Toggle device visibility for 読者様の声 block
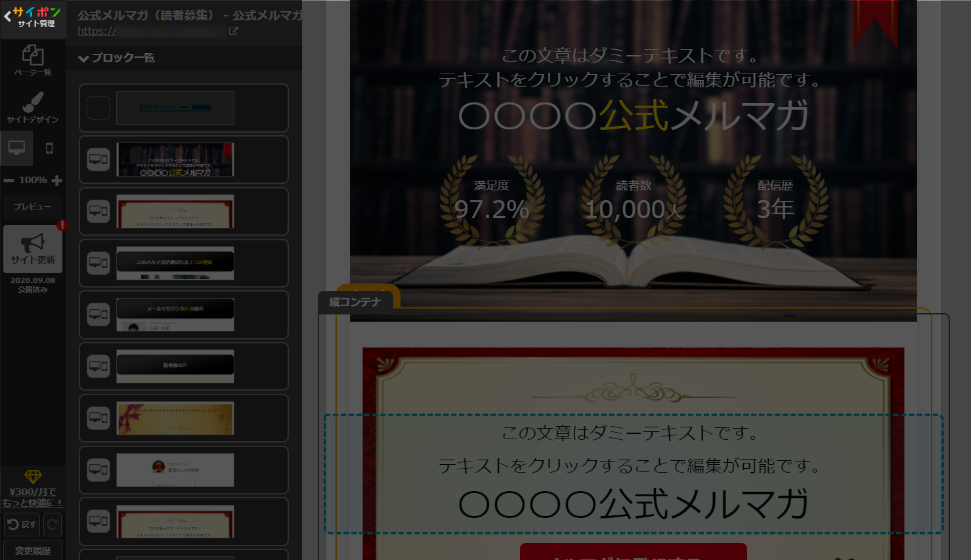This screenshot has width=971, height=560. (x=98, y=366)
